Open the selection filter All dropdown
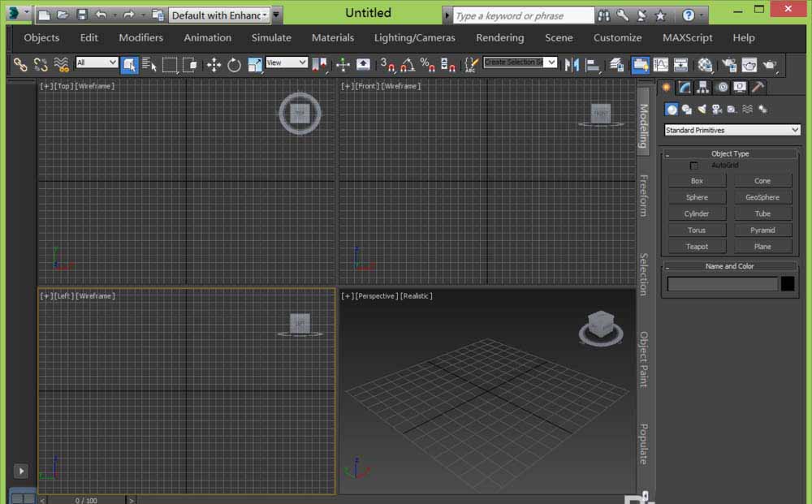Screen dimensions: 812x504 tap(97, 62)
